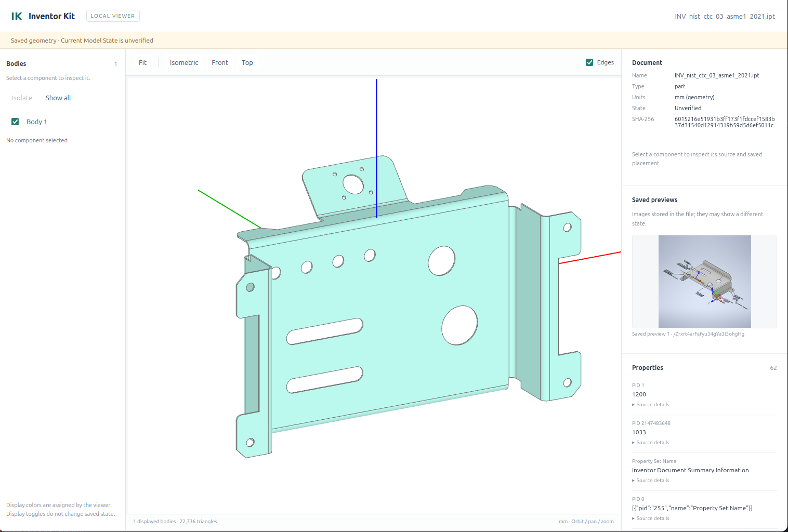The image size is (788, 532).
Task: Click the SHA-256 hash value
Action: point(725,122)
